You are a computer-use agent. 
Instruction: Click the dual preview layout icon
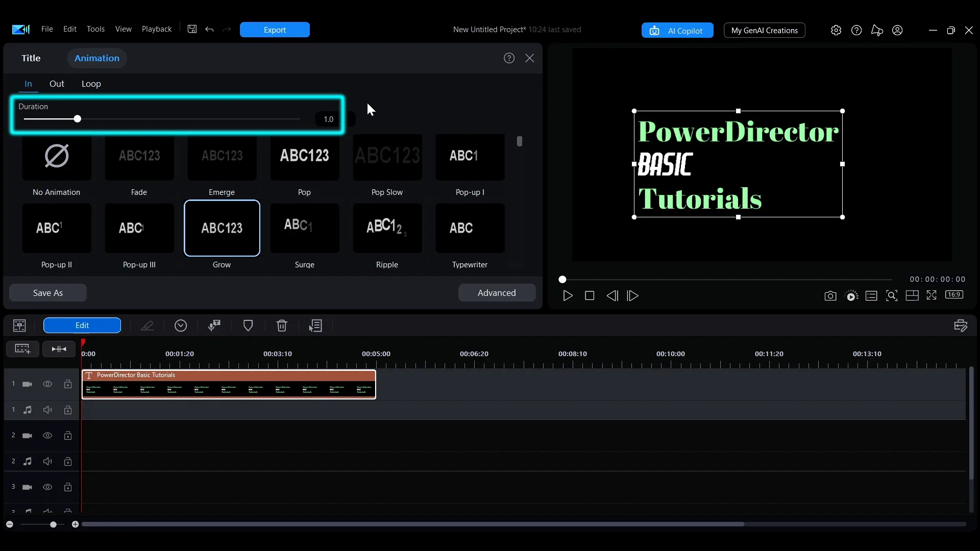(912, 295)
